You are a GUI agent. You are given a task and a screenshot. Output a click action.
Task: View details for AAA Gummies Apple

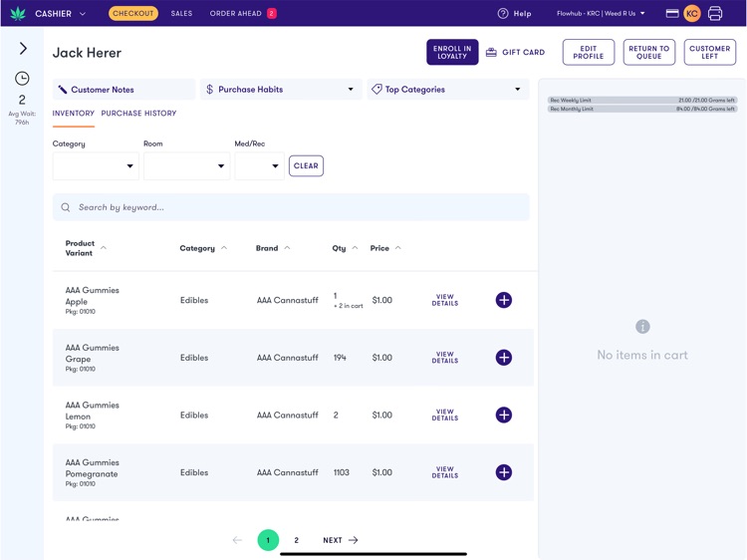coord(445,300)
